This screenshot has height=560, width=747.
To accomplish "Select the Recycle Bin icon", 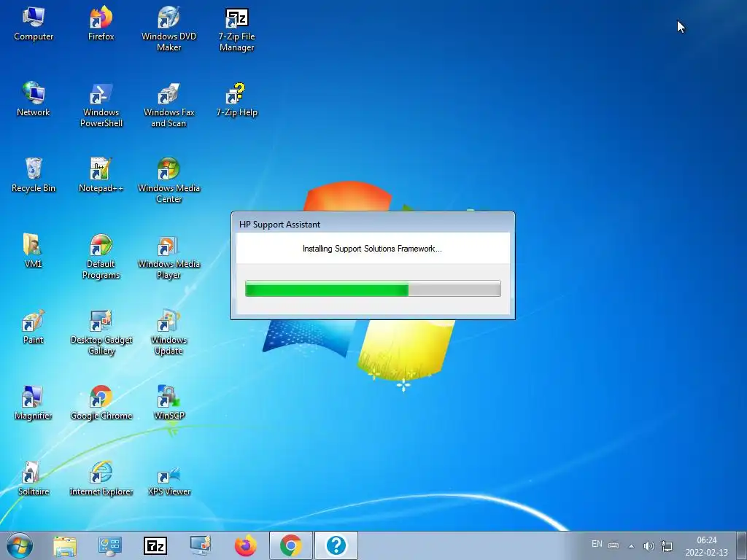I will pos(34,175).
